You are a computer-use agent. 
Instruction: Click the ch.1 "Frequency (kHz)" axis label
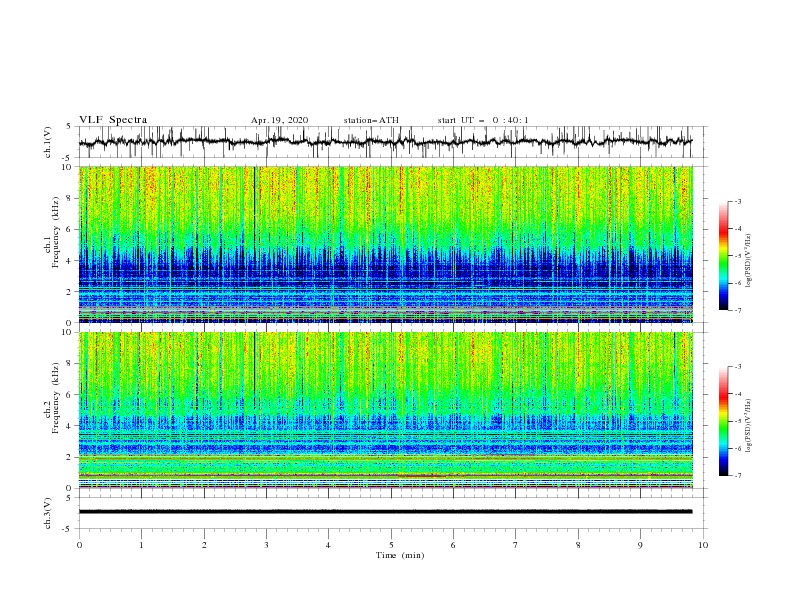tap(56, 231)
